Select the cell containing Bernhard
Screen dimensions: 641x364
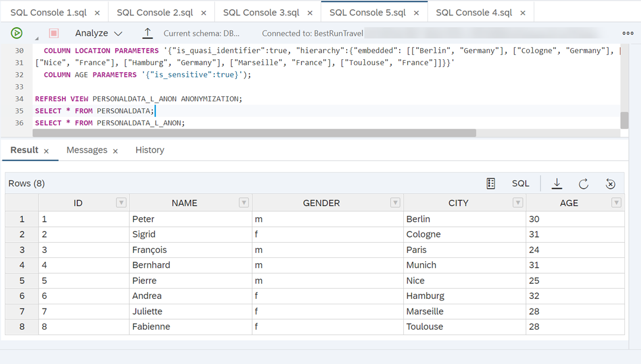point(191,265)
